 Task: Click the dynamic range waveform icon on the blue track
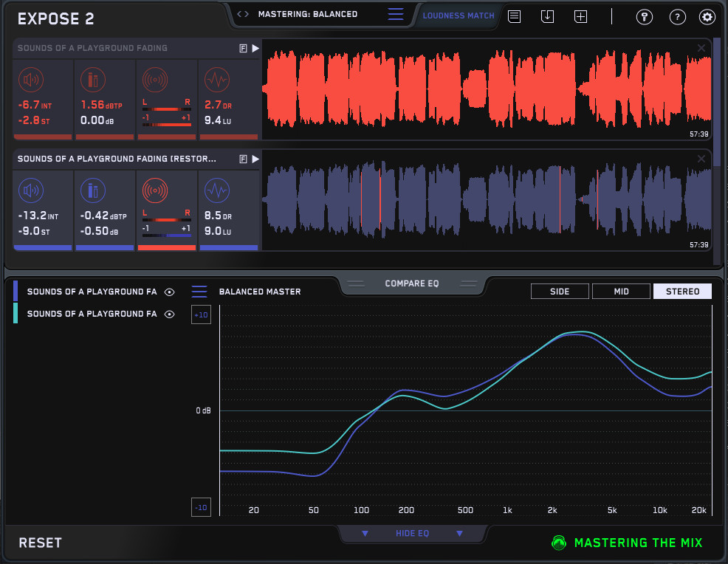point(216,190)
